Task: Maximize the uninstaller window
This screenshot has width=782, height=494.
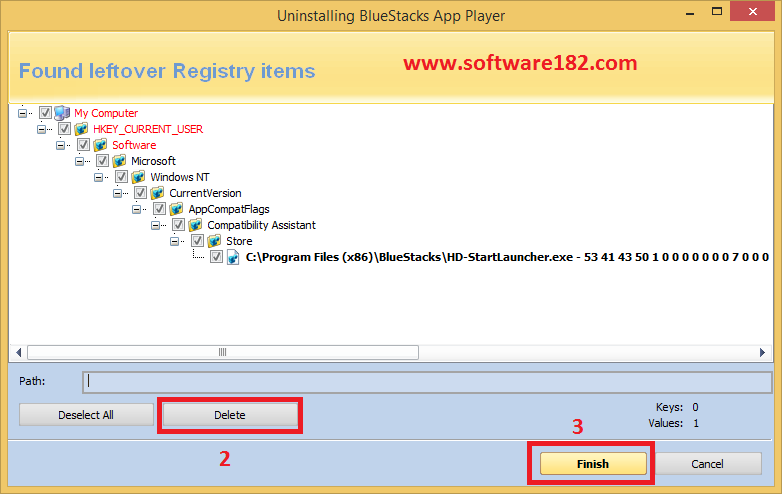Action: (717, 12)
